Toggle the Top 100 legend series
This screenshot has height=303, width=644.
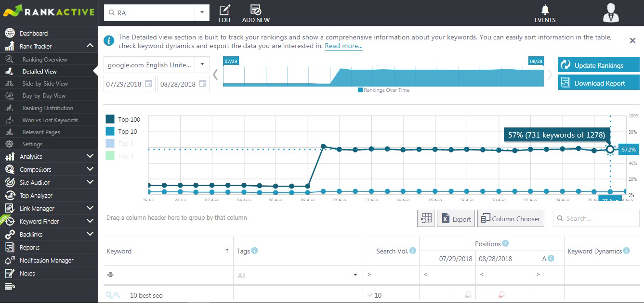coord(123,119)
